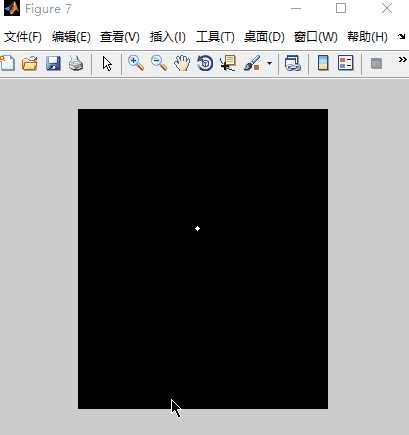Enable the Rotate 3D tool
409x435 pixels.
[205, 63]
